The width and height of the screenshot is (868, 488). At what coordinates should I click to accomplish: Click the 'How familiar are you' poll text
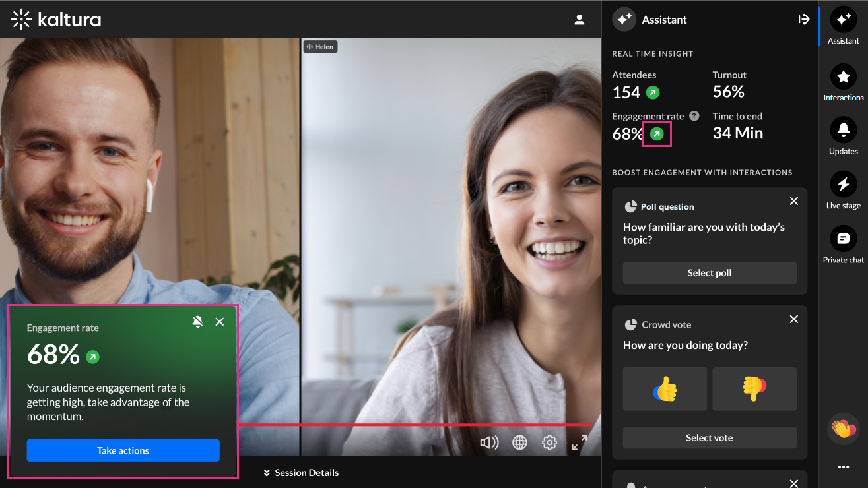704,233
